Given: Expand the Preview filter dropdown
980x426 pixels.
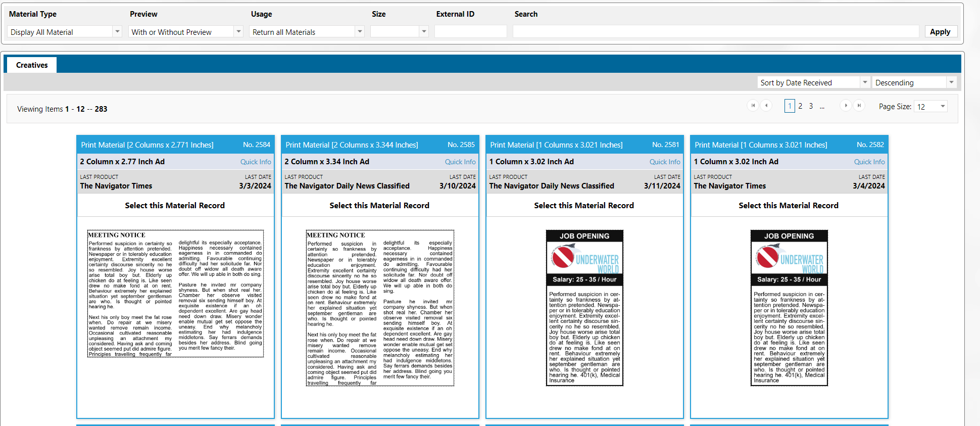Looking at the screenshot, I should pyautogui.click(x=238, y=32).
